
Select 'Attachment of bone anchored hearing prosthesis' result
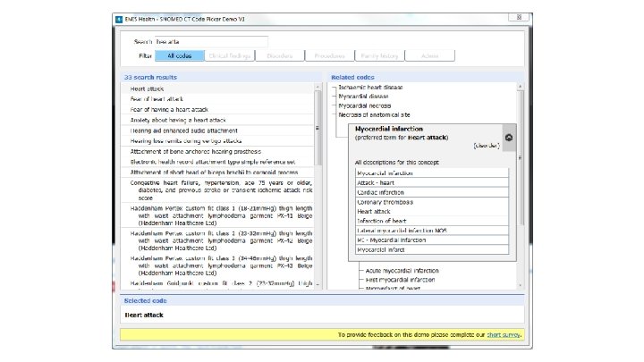[x=217, y=151]
